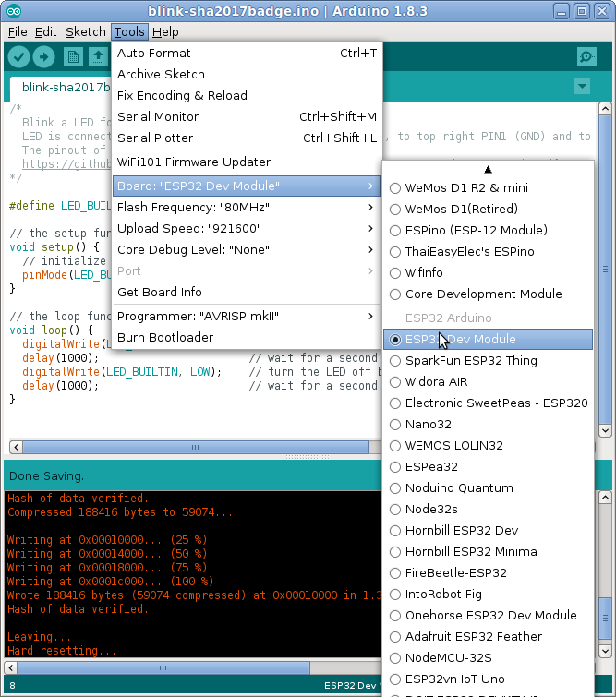Screen dimensions: 616x697
Task: Click the board list scroll-up arrow
Action: [x=488, y=169]
